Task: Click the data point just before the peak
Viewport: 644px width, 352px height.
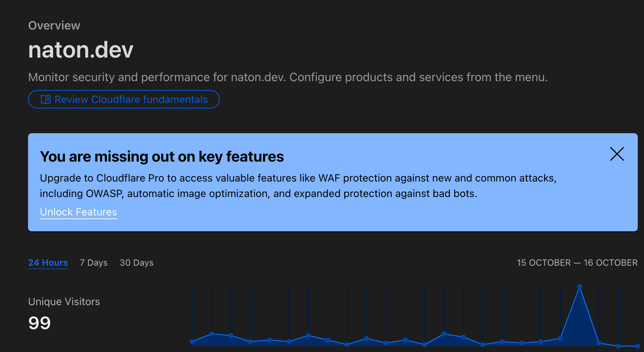Action: tap(560, 338)
